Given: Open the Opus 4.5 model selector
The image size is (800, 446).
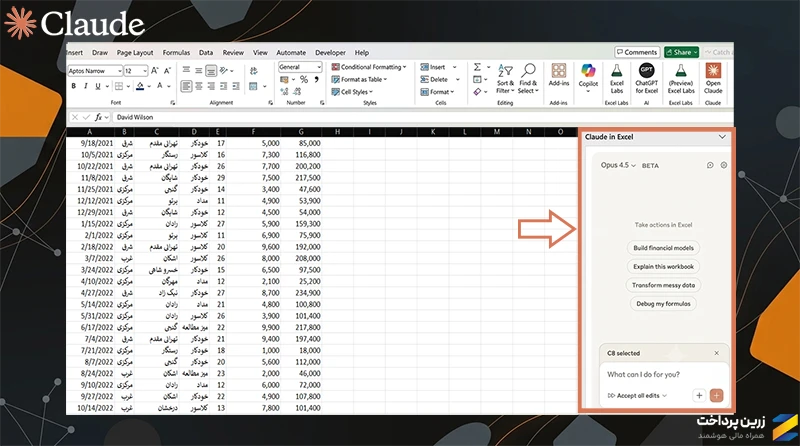Looking at the screenshot, I should [618, 165].
